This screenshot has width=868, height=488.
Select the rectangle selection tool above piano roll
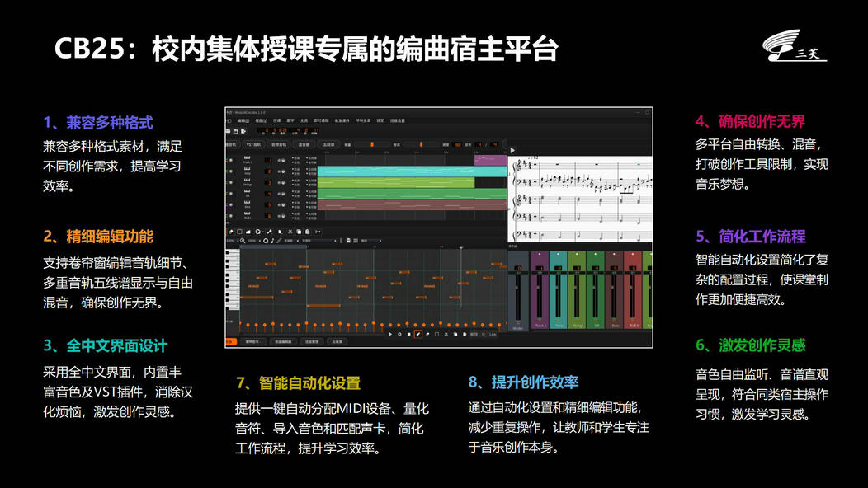coord(239,232)
